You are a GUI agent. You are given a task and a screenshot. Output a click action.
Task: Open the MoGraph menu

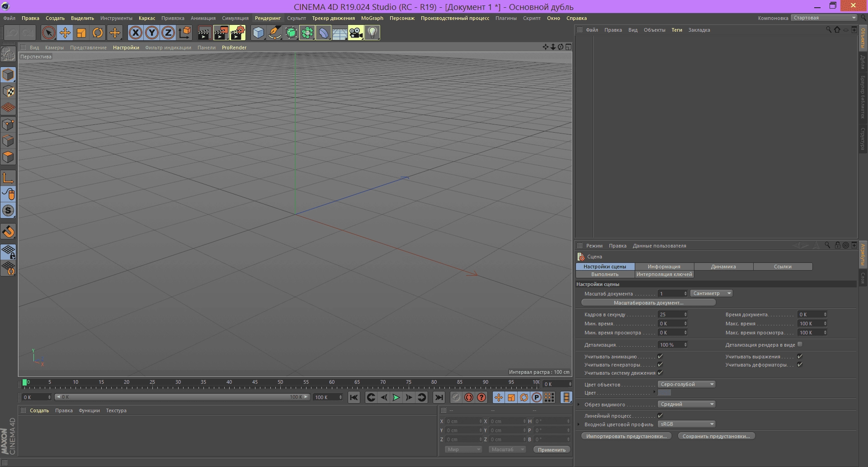(372, 18)
